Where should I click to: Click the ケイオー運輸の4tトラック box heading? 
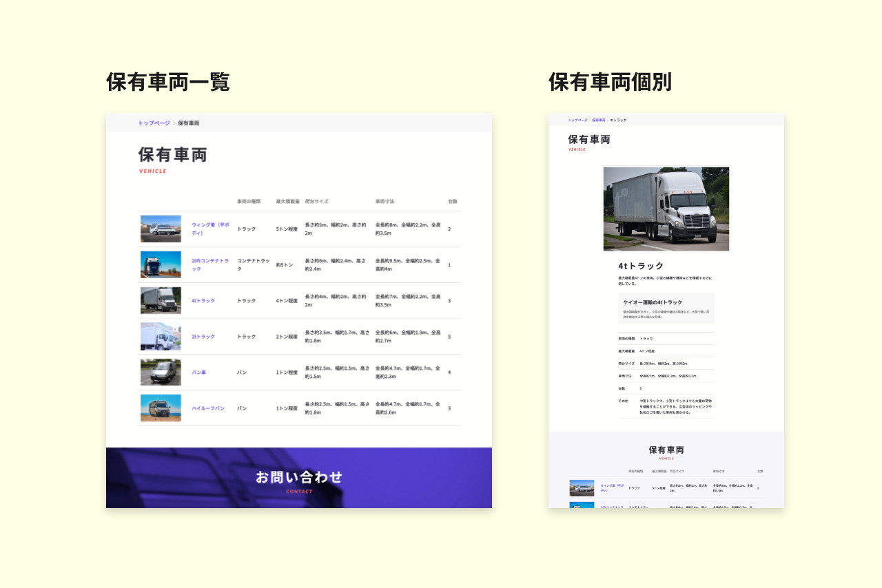(653, 302)
